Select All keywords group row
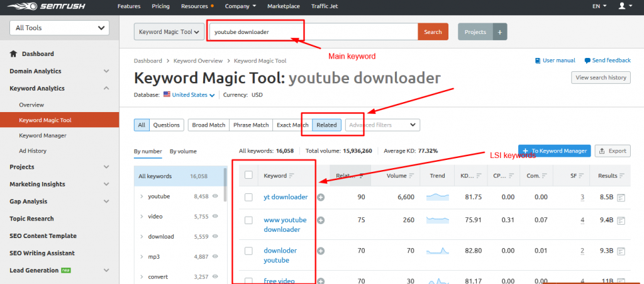 (179, 176)
